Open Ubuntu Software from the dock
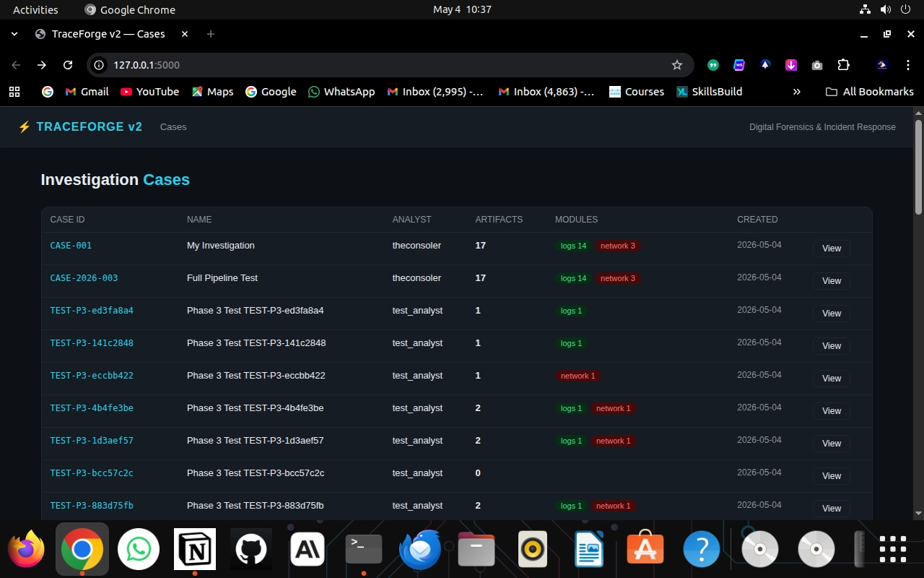The height and width of the screenshot is (578, 924). 645,549
